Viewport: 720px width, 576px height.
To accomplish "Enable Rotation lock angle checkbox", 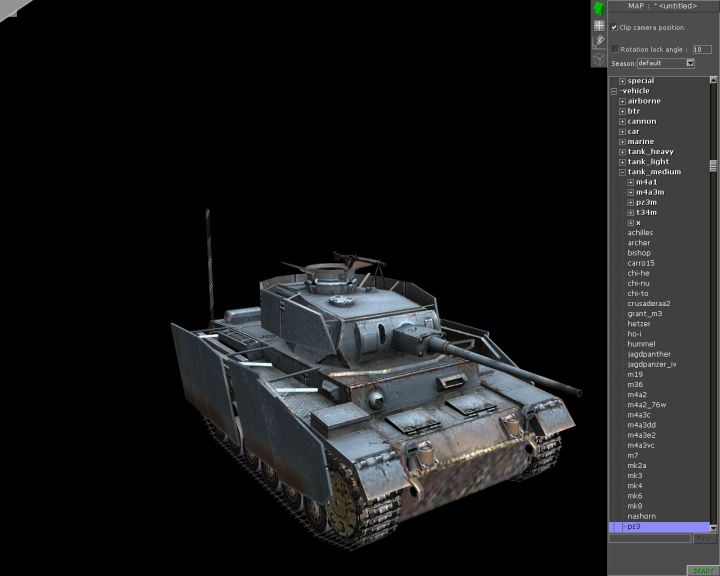I will [x=615, y=48].
